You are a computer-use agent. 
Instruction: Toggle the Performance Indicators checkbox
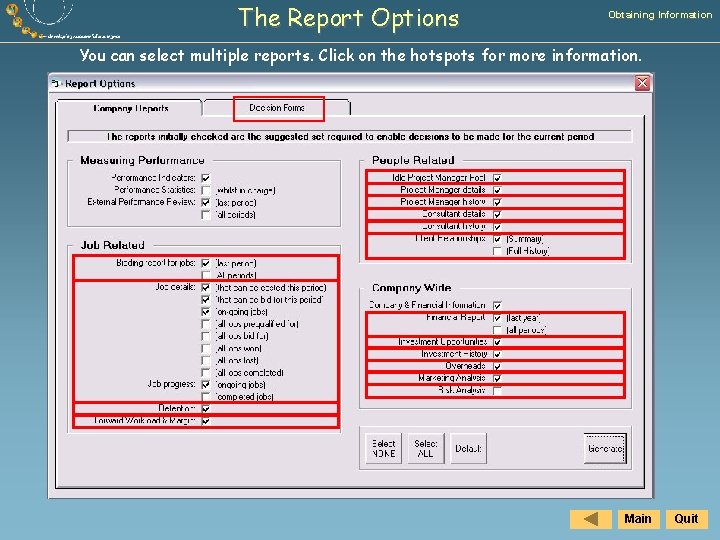point(206,178)
